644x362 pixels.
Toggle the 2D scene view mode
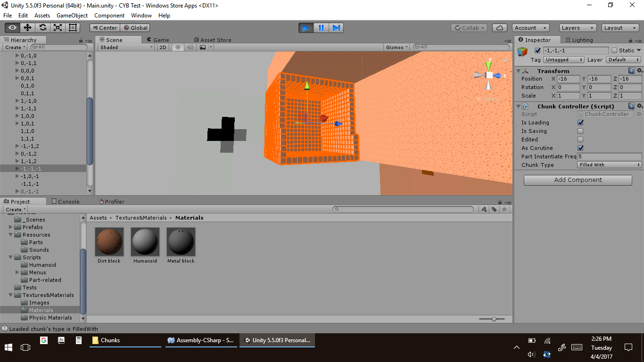163,47
